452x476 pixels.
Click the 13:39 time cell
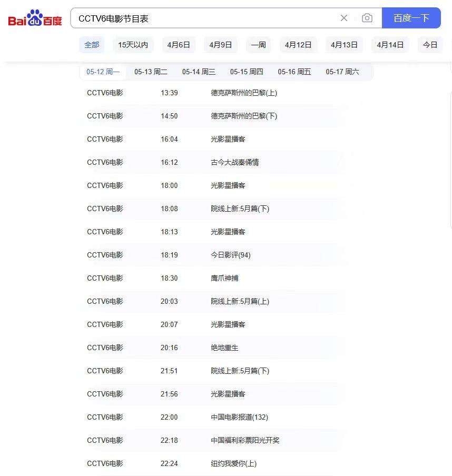169,93
